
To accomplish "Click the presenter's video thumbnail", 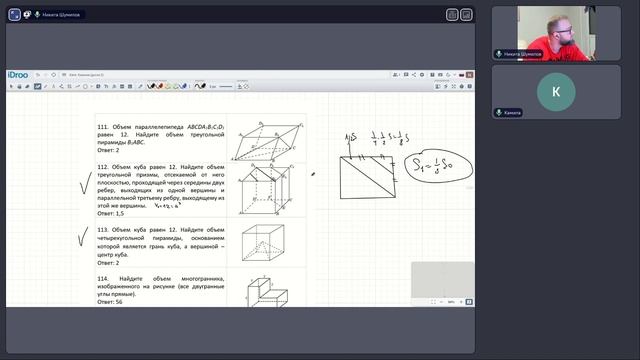I will (x=556, y=33).
